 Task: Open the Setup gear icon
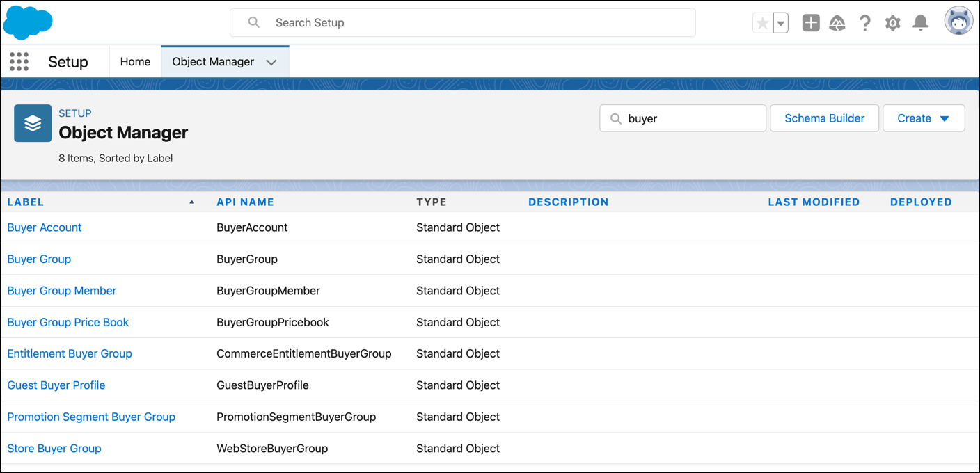pos(893,23)
